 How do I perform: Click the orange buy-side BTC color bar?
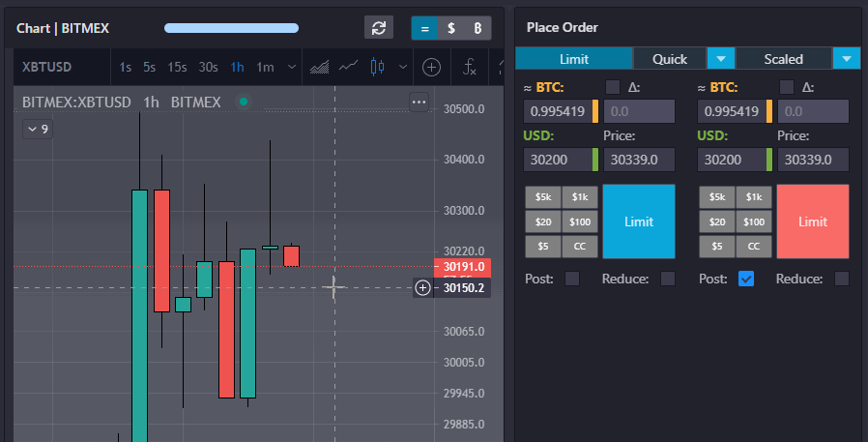(595, 111)
